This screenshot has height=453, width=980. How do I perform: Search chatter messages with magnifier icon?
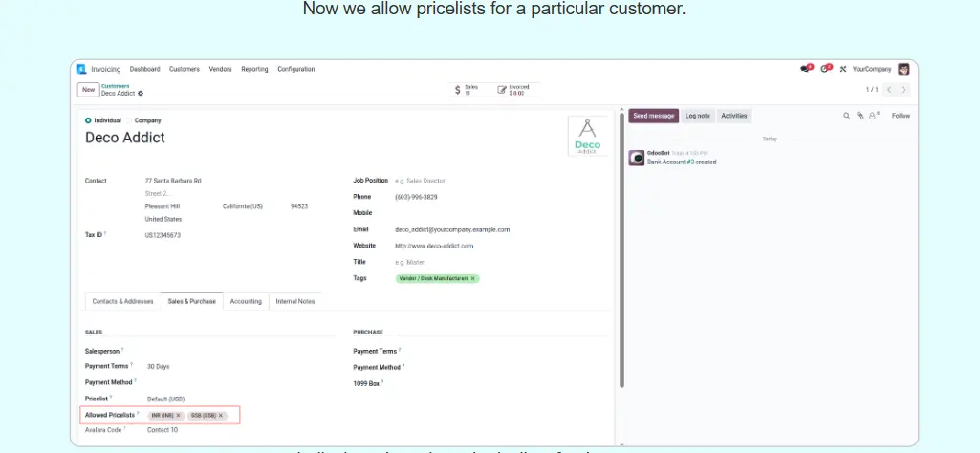pos(846,116)
